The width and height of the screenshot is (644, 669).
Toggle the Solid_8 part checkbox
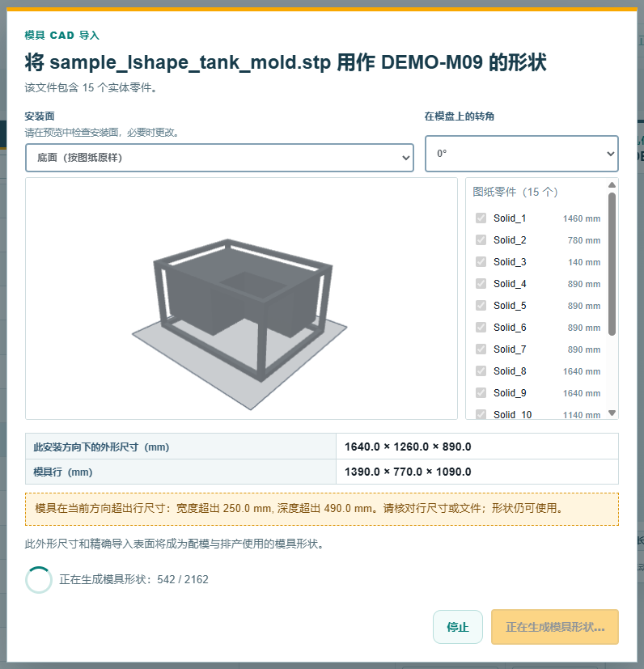tap(481, 370)
